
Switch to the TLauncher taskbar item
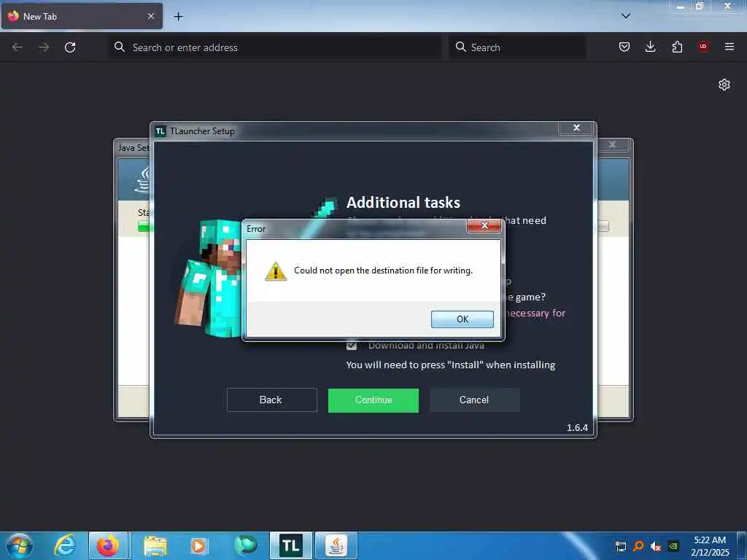(291, 545)
